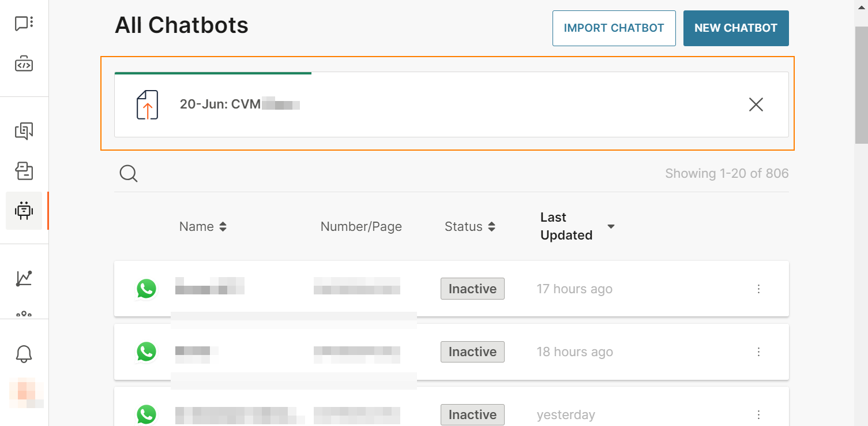Click the file upload icon for CVM import
Viewport: 868px width, 426px height.
[x=148, y=104]
